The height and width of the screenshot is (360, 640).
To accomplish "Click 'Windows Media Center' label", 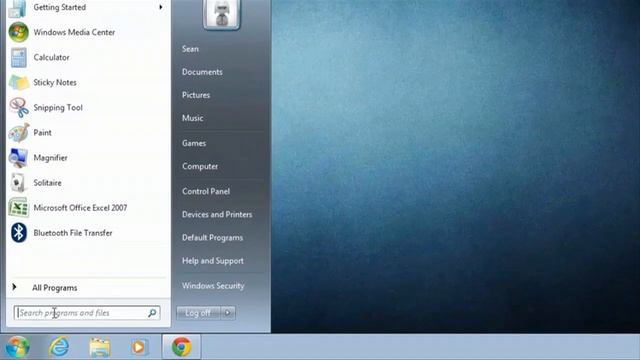I will pos(74,32).
